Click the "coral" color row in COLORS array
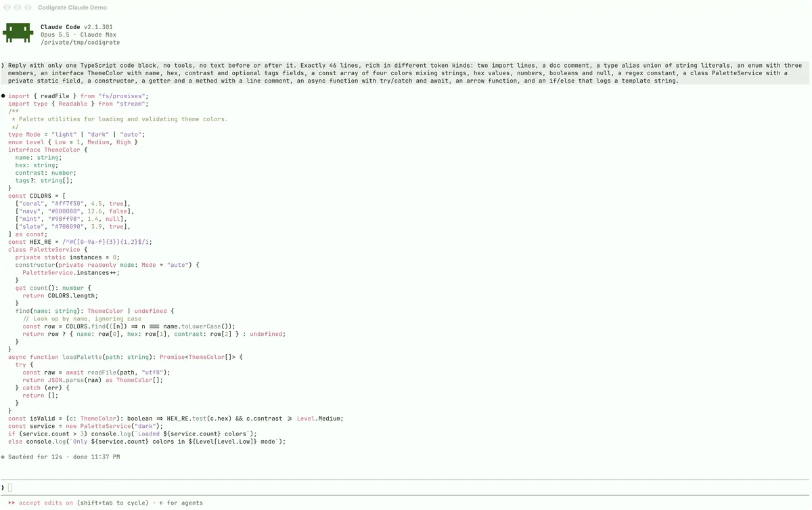This screenshot has height=510, width=812. [x=73, y=203]
